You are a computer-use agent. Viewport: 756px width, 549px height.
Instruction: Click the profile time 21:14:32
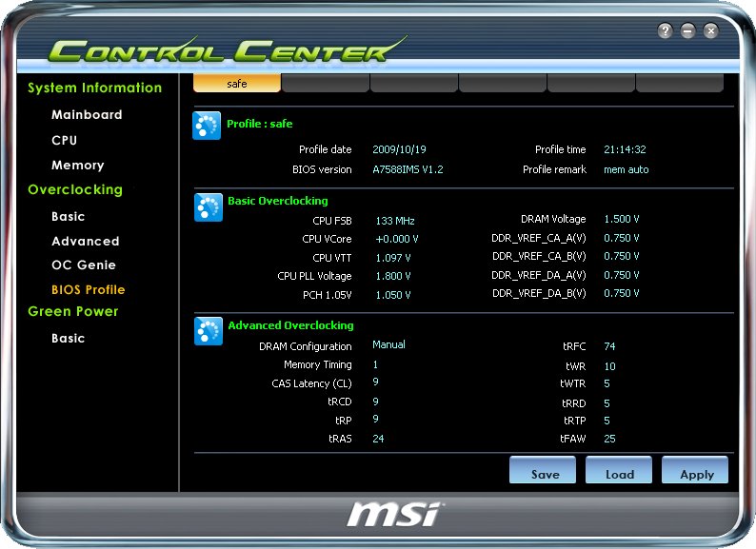(625, 149)
